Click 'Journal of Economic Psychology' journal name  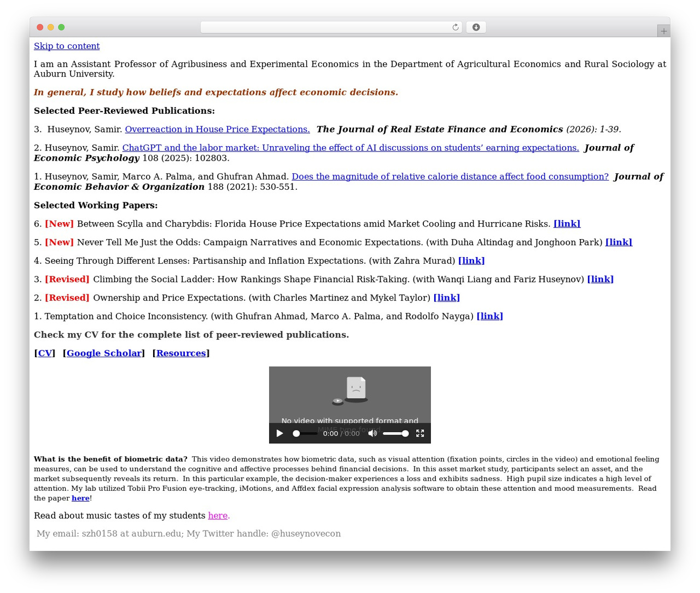334,153
